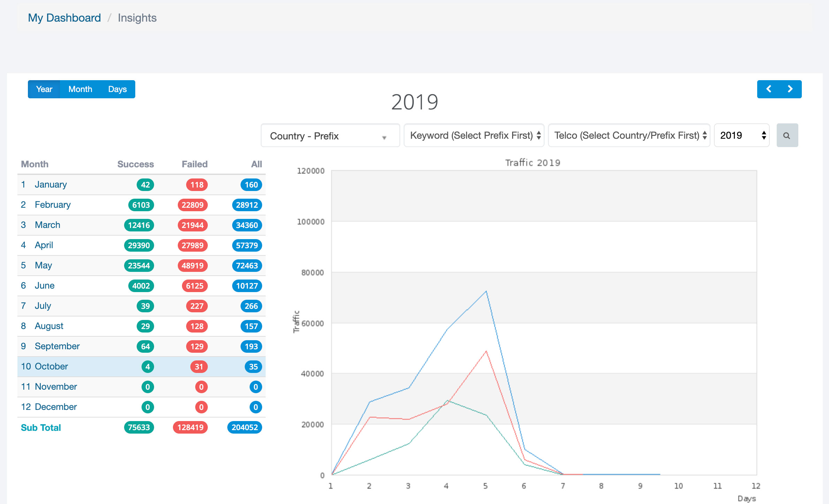Open the Keyword (Select Prefix First) dropdown
This screenshot has width=829, height=504.
pyautogui.click(x=474, y=136)
